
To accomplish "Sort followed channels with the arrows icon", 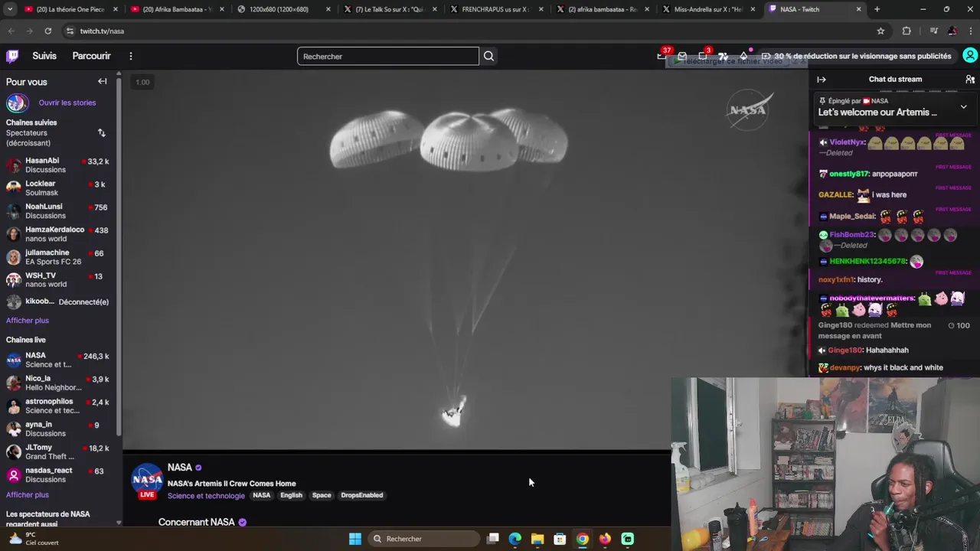I will (x=101, y=133).
